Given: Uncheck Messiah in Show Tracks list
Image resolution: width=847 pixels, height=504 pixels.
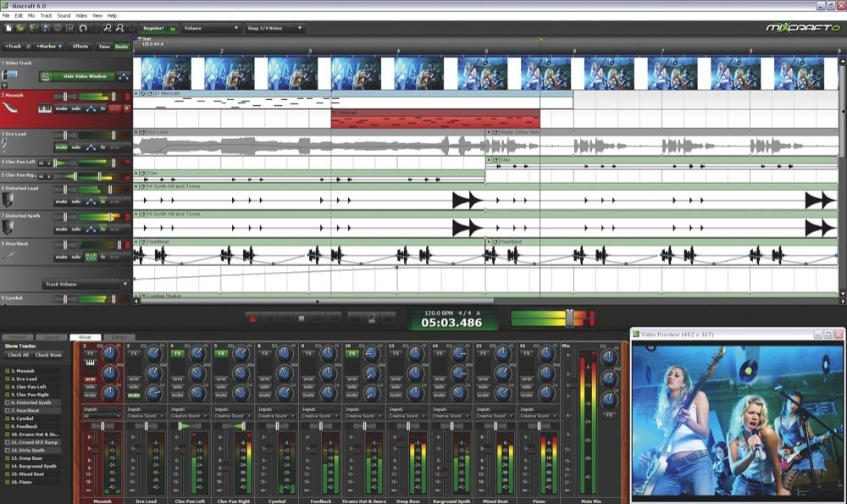Looking at the screenshot, I should (8, 371).
